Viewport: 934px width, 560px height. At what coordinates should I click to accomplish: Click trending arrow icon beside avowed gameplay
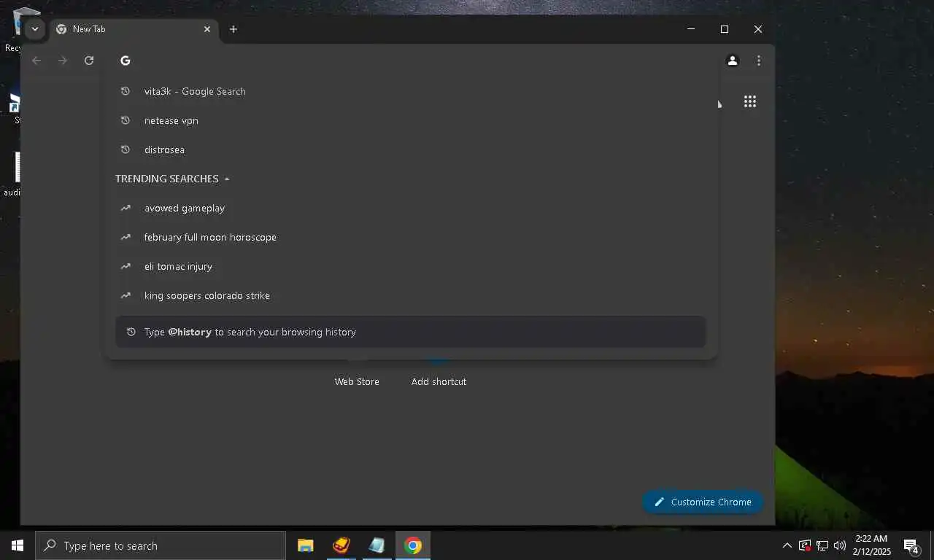(126, 208)
